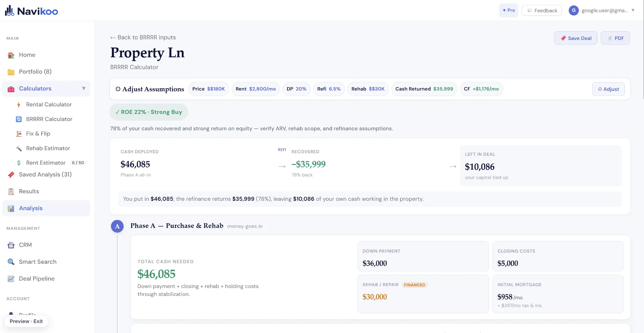
Task: Click the Fix & Flip crane icon
Action: click(19, 134)
